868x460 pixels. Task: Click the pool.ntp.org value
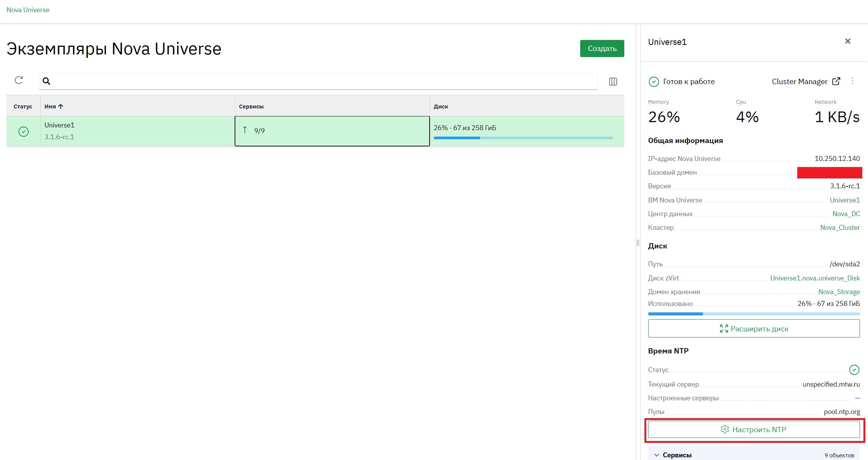[842, 412]
